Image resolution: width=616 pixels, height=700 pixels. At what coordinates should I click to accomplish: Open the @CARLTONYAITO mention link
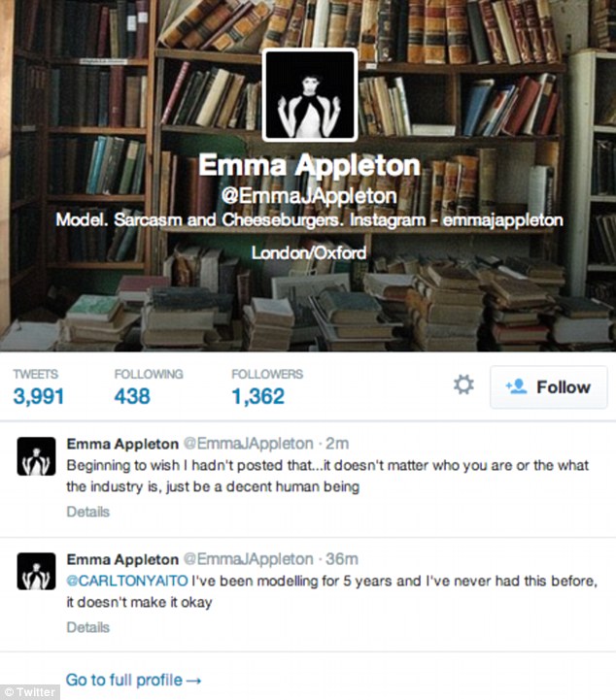[127, 581]
